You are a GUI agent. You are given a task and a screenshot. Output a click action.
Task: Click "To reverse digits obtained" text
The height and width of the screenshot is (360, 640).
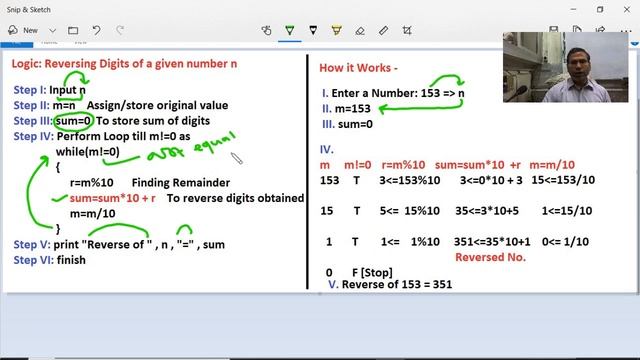(235, 198)
